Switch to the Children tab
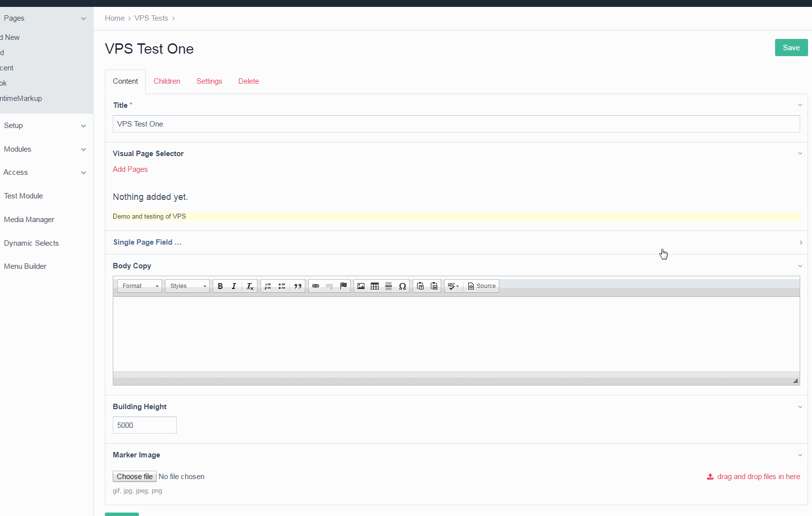Viewport: 812px width, 516px height. click(167, 81)
